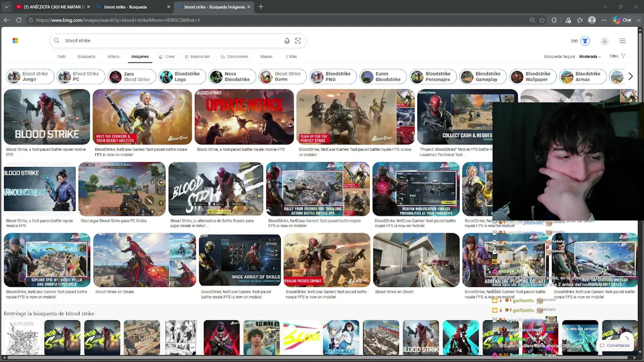Reload the page with the refresh icon
This screenshot has width=644, height=362.
coord(19,20)
